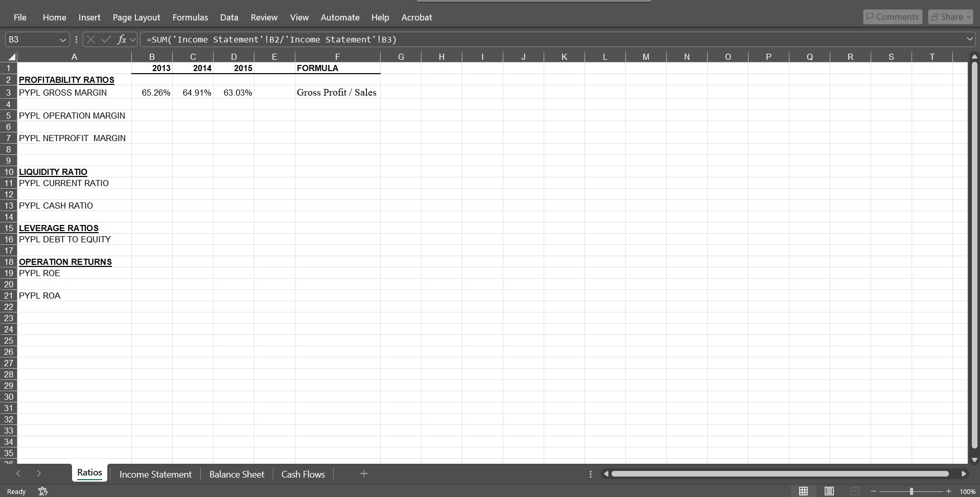Open the Comments pane
Screen dimensions: 980x497
(x=892, y=16)
